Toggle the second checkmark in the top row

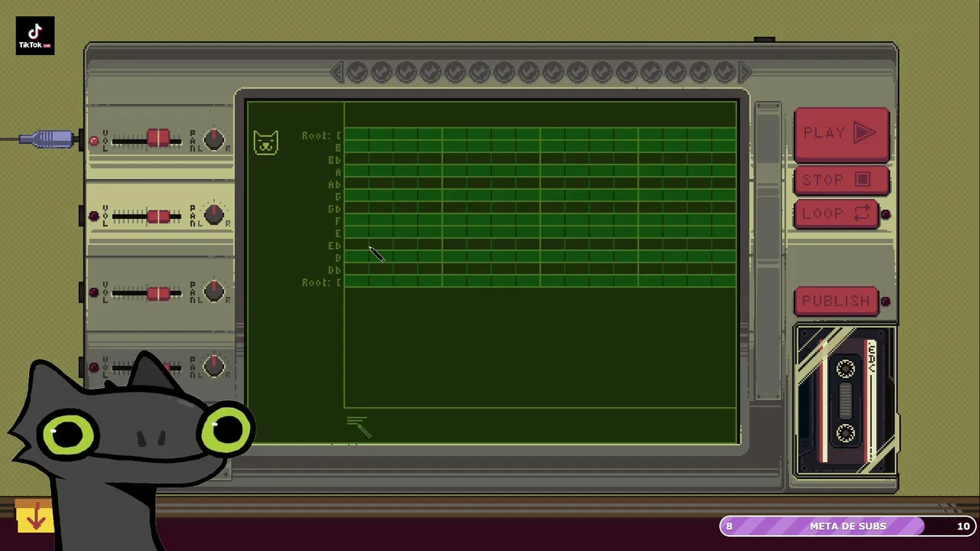(x=381, y=72)
